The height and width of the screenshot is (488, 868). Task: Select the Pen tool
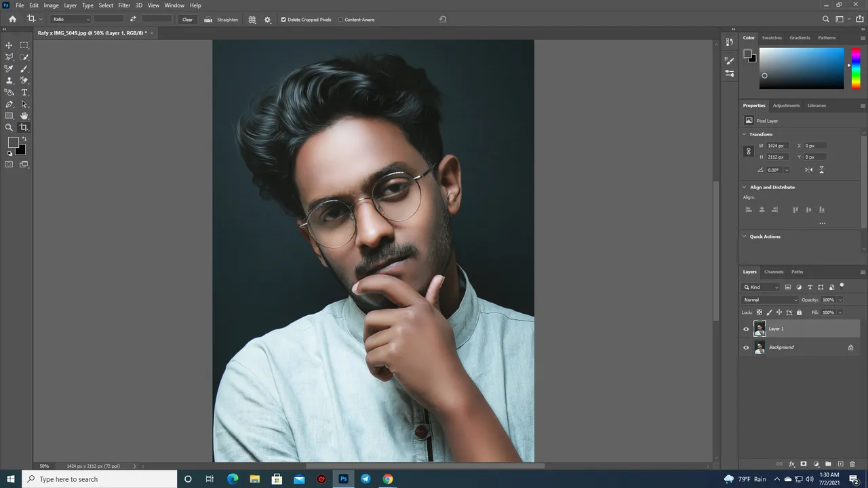click(9, 104)
